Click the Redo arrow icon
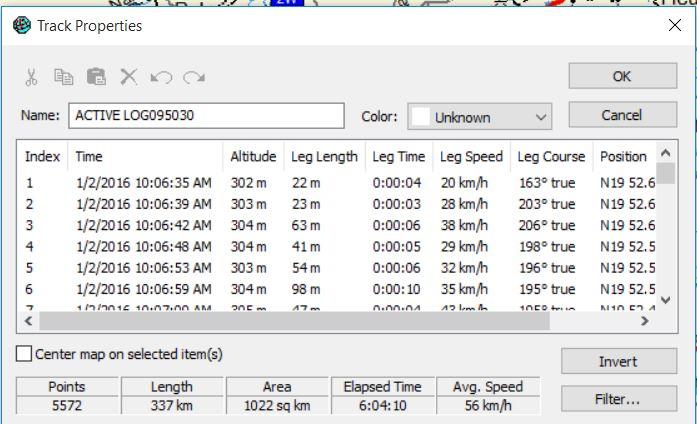The height and width of the screenshot is (424, 697). coord(193,77)
